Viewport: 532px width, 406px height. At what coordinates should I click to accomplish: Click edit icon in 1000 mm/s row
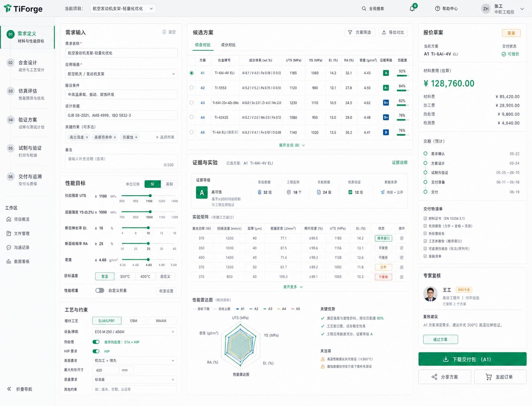402,248
